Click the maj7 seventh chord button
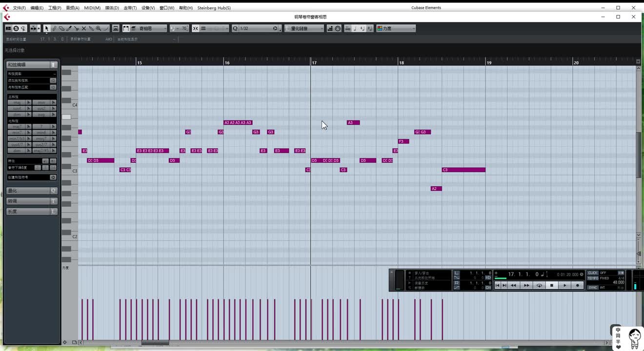 pos(17,126)
